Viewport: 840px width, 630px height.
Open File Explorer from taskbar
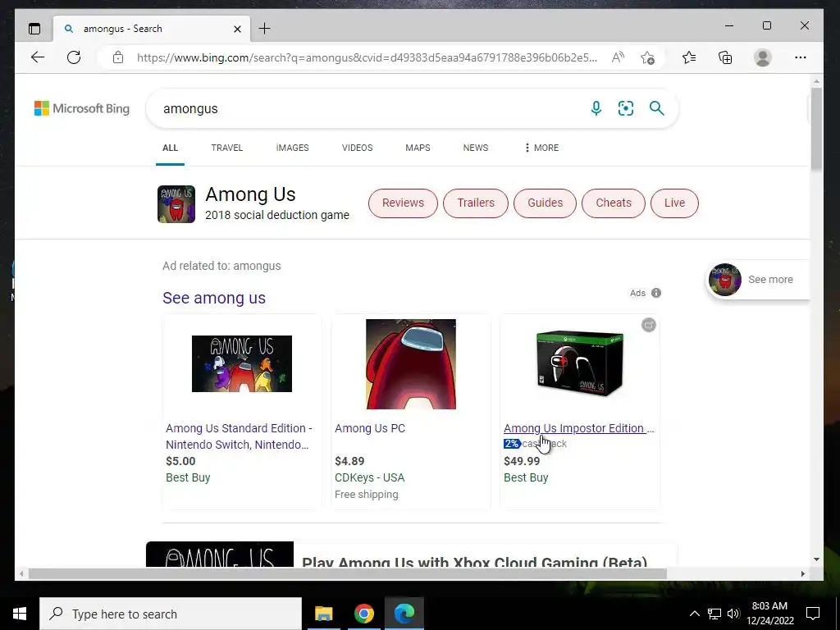click(x=323, y=614)
